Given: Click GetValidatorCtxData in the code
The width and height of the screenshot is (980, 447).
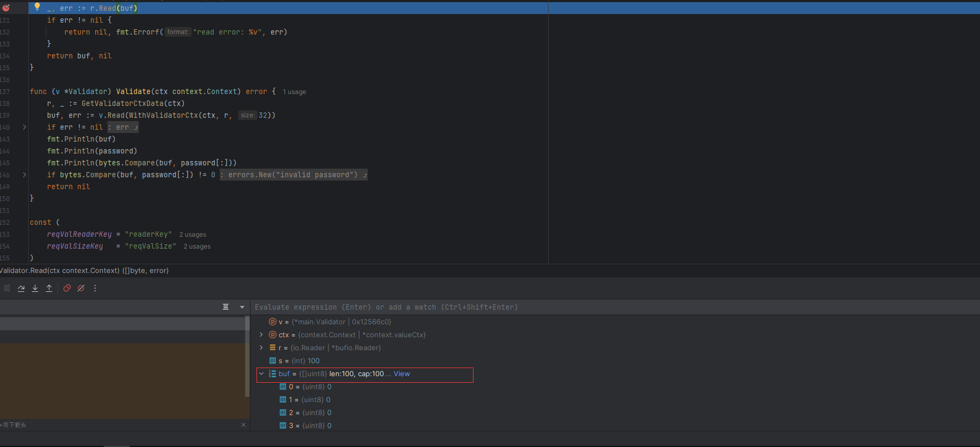Looking at the screenshot, I should tap(123, 103).
